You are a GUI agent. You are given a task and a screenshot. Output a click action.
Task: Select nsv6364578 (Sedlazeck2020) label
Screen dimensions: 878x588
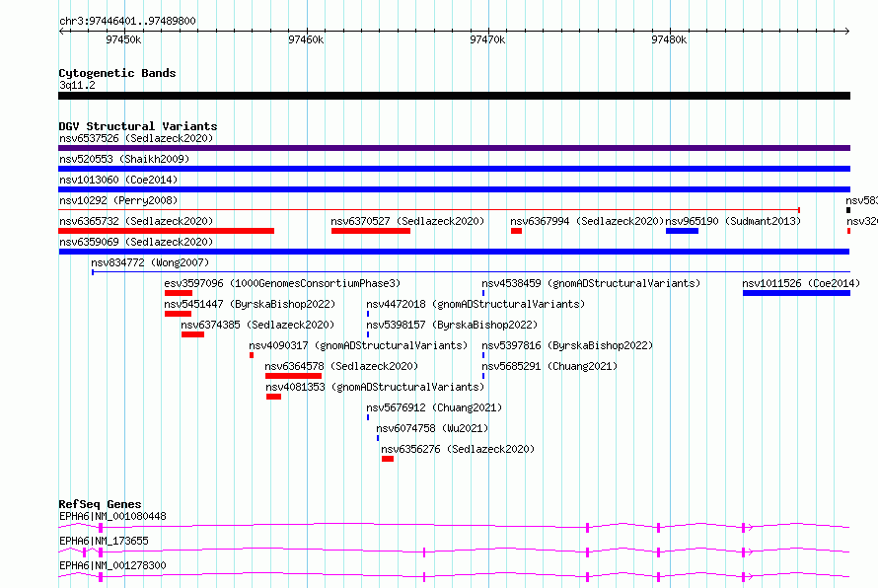(x=341, y=366)
